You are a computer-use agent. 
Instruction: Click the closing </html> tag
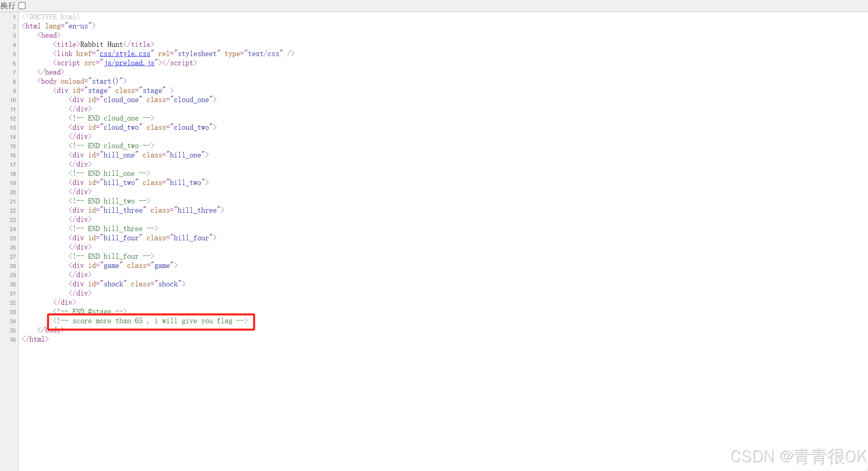35,339
